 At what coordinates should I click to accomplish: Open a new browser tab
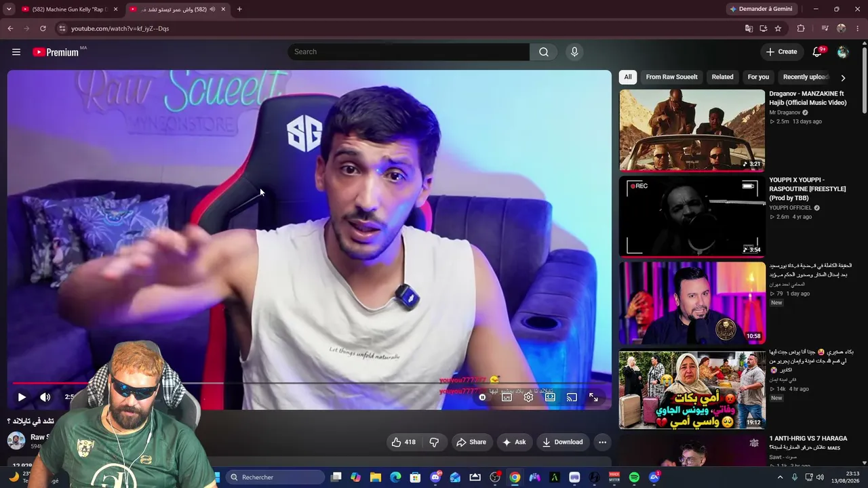239,9
